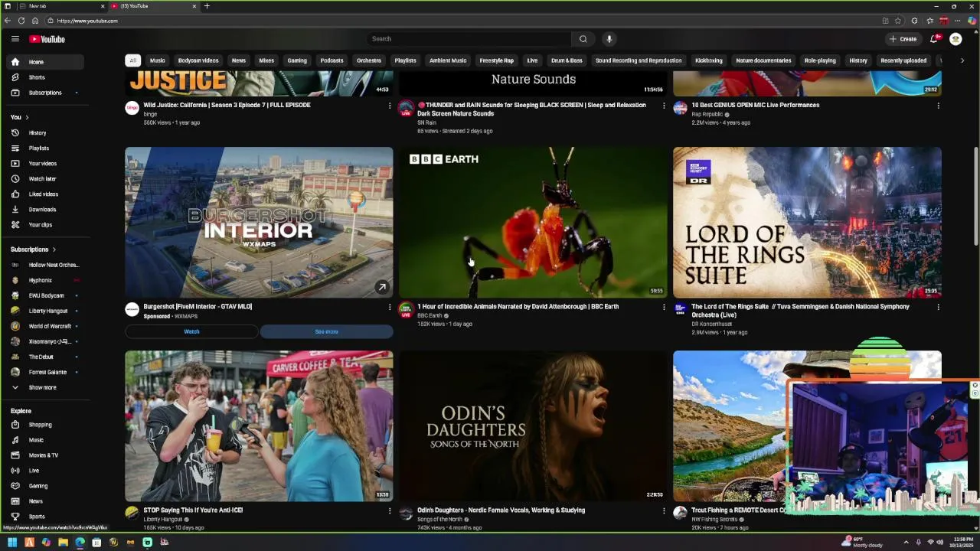Open the '10 Best GENIUS OPEN MIC Live Performances' title
This screenshot has width=980, height=551.
tap(755, 105)
